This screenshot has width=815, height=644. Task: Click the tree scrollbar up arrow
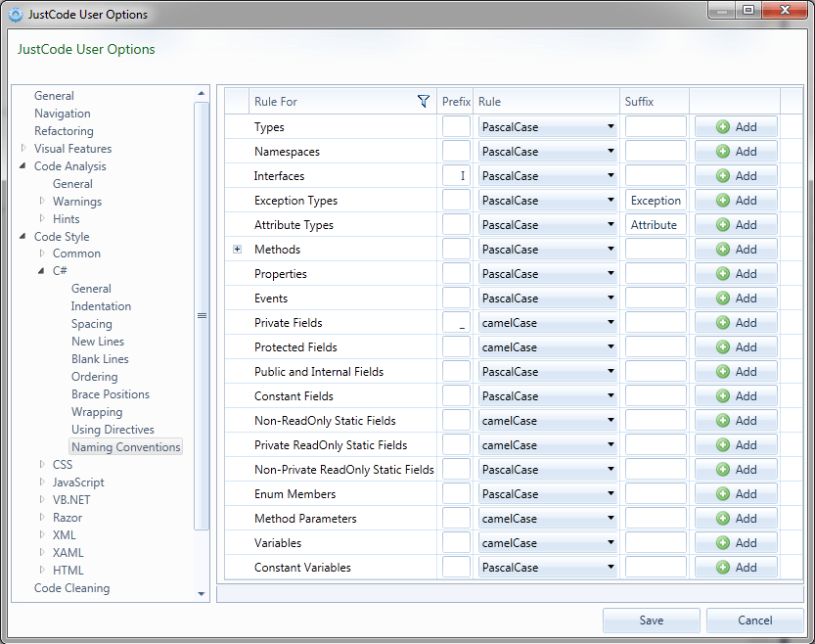click(202, 94)
